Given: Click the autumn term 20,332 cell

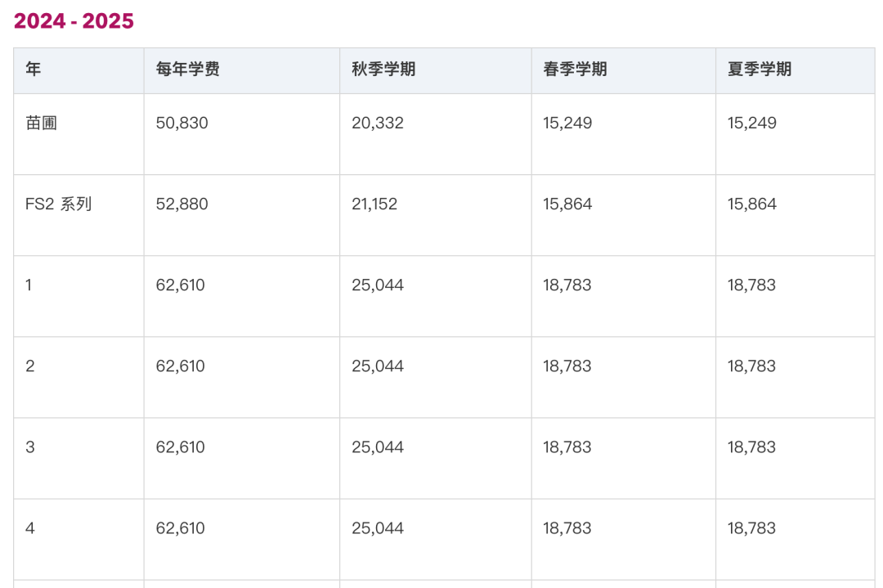Looking at the screenshot, I should tap(378, 123).
